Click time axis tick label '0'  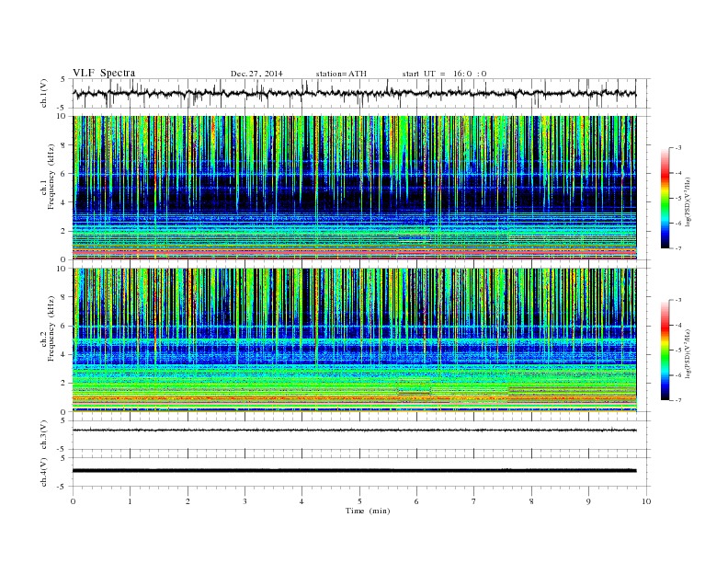[x=73, y=501]
